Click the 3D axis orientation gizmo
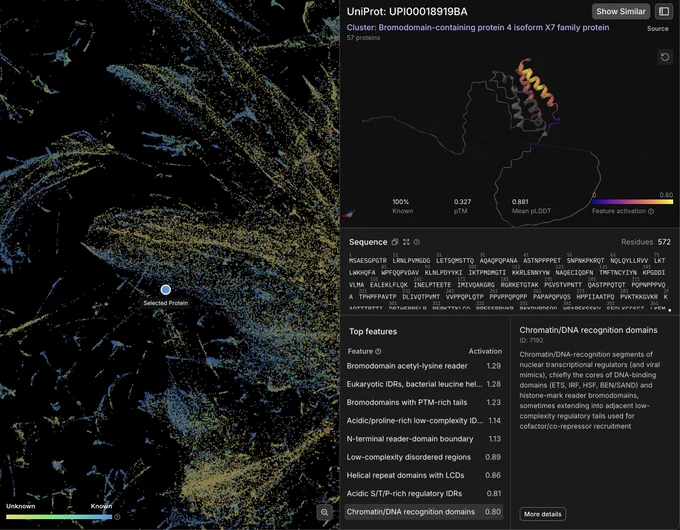 (348, 213)
